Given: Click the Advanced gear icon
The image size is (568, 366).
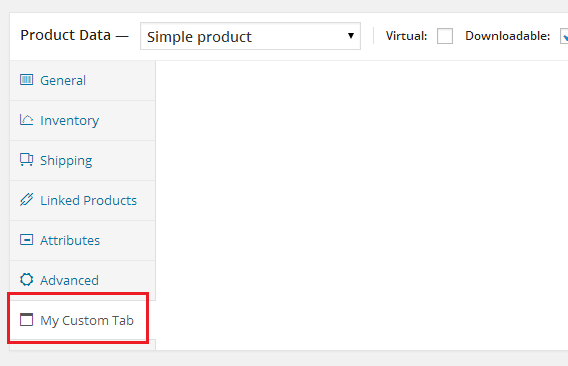Looking at the screenshot, I should [26, 279].
